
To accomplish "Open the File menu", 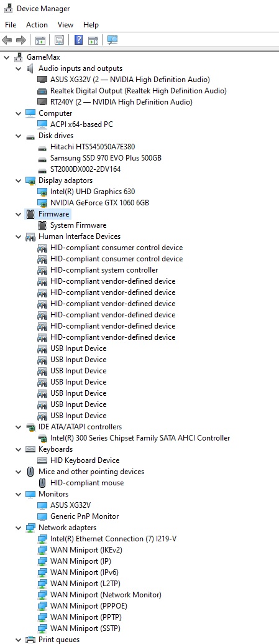I will (x=11, y=25).
